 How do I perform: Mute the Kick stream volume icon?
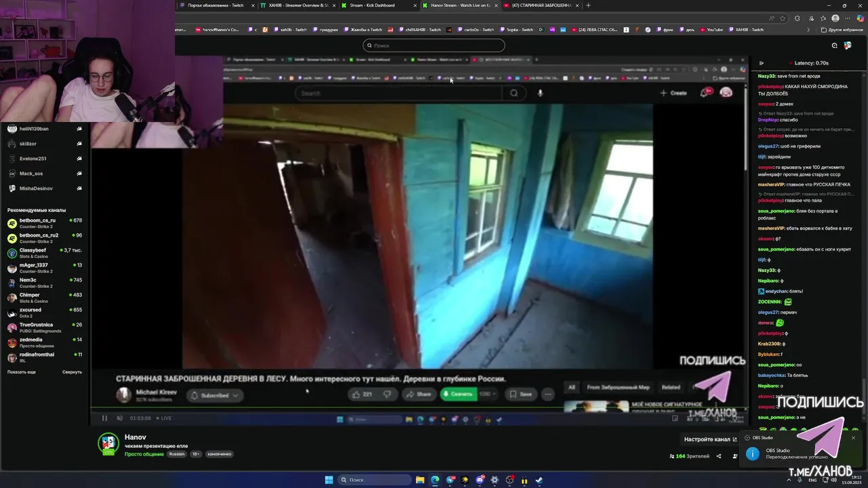tap(120, 418)
